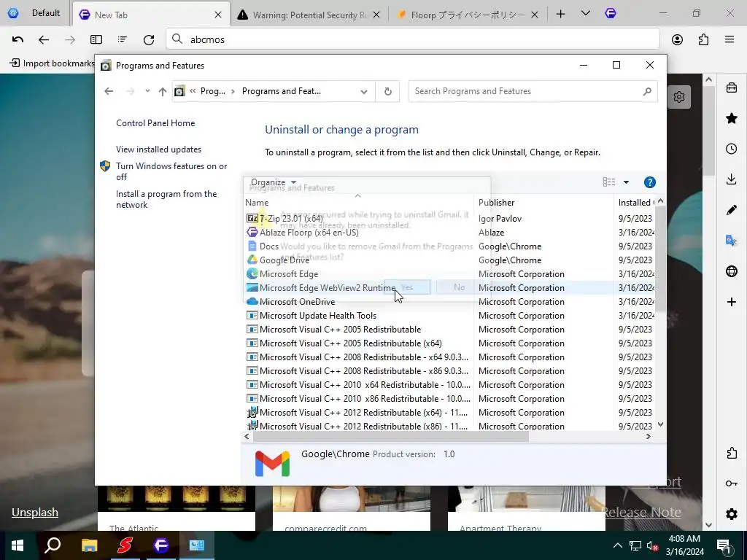Click the Floorp undo close tab icon
The image size is (747, 560).
click(18, 39)
